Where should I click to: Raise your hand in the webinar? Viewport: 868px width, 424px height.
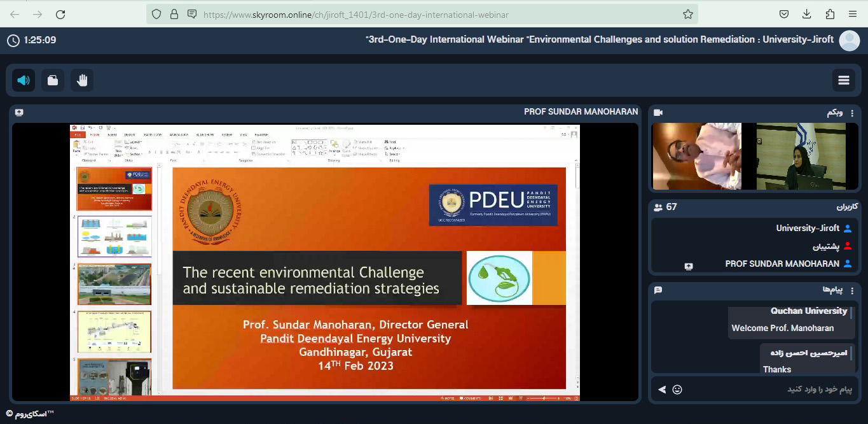coord(81,80)
